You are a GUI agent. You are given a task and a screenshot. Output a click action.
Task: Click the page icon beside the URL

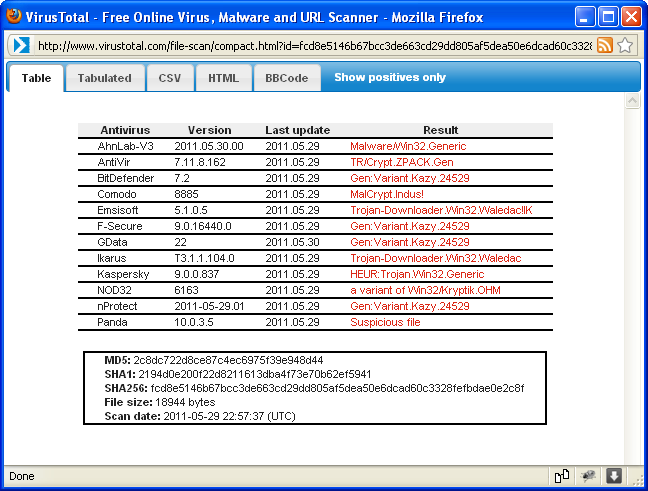21,45
